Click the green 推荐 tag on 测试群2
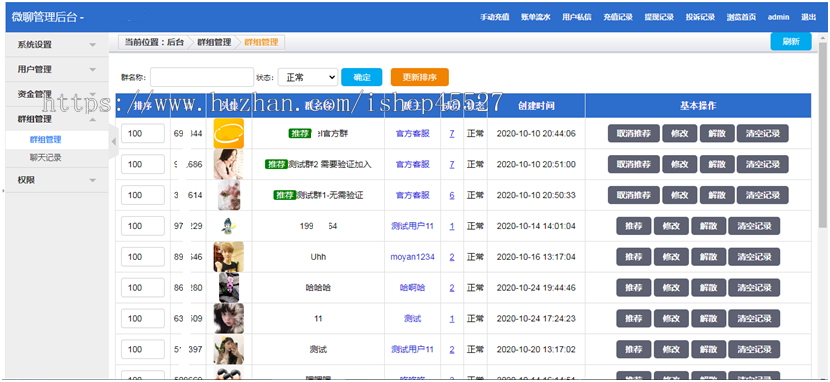 pyautogui.click(x=276, y=165)
